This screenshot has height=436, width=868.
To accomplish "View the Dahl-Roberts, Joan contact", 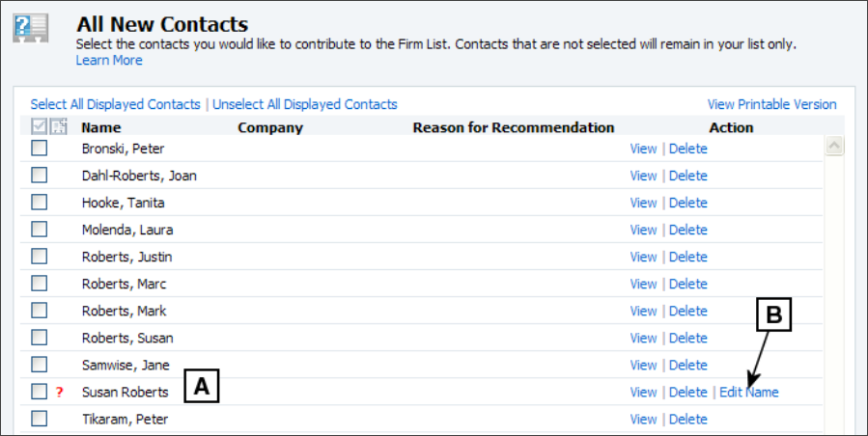I will (x=643, y=176).
